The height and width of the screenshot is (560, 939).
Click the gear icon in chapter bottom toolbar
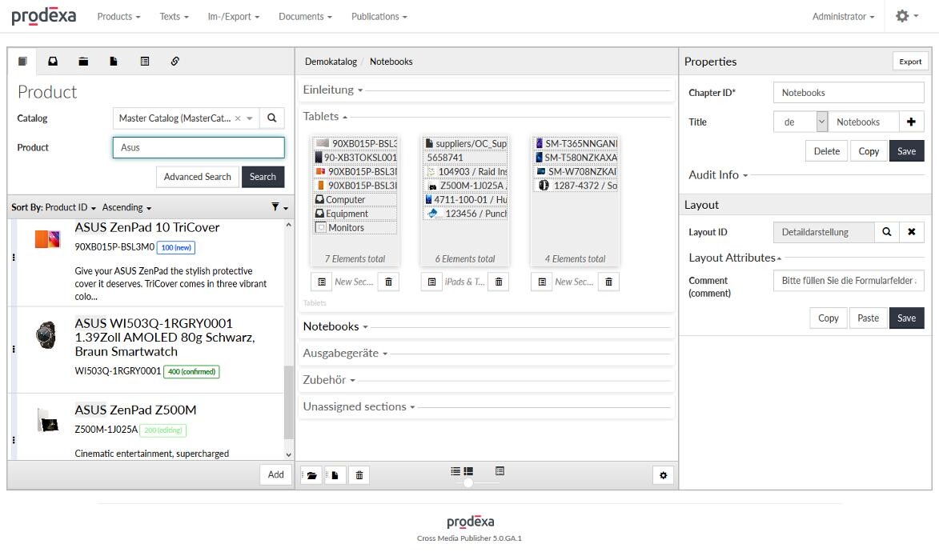[x=663, y=475]
